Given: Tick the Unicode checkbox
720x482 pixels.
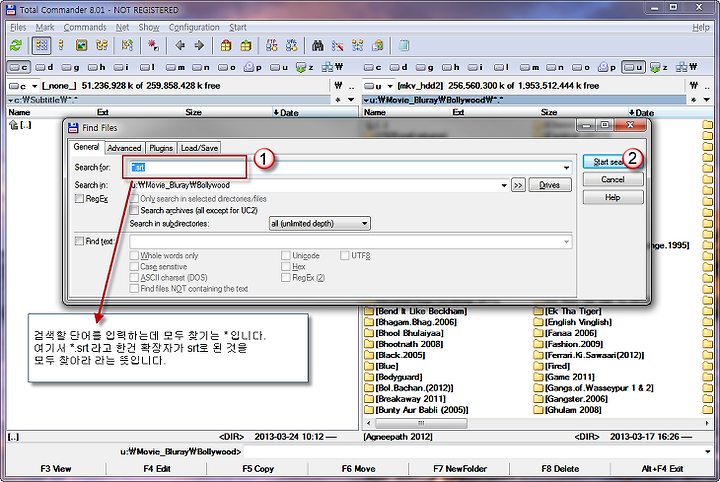Looking at the screenshot, I should [x=286, y=255].
